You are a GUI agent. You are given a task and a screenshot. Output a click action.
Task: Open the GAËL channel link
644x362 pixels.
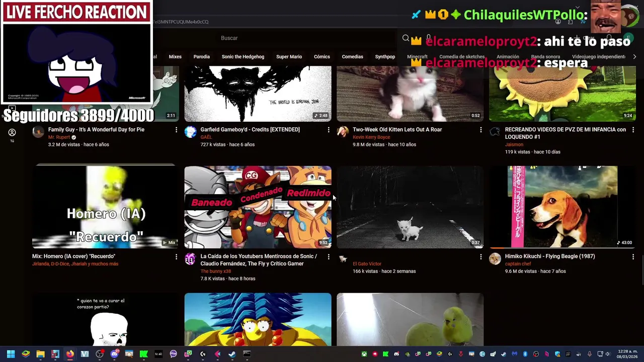click(206, 137)
